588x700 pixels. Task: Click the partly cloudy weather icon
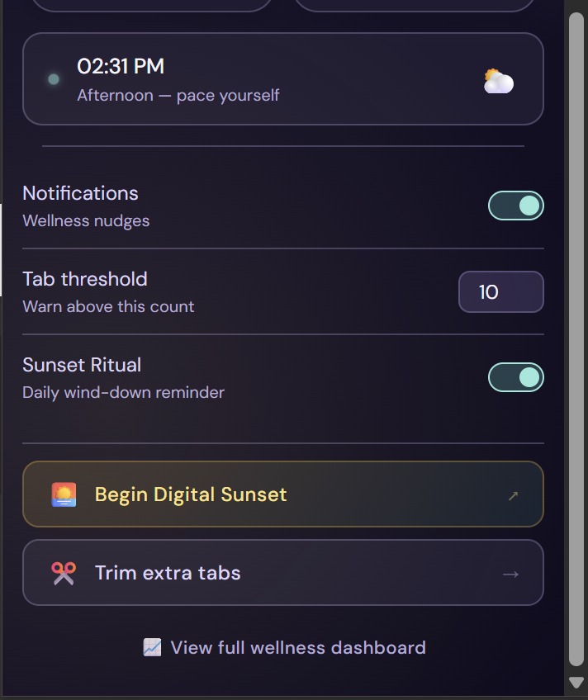pyautogui.click(x=499, y=81)
